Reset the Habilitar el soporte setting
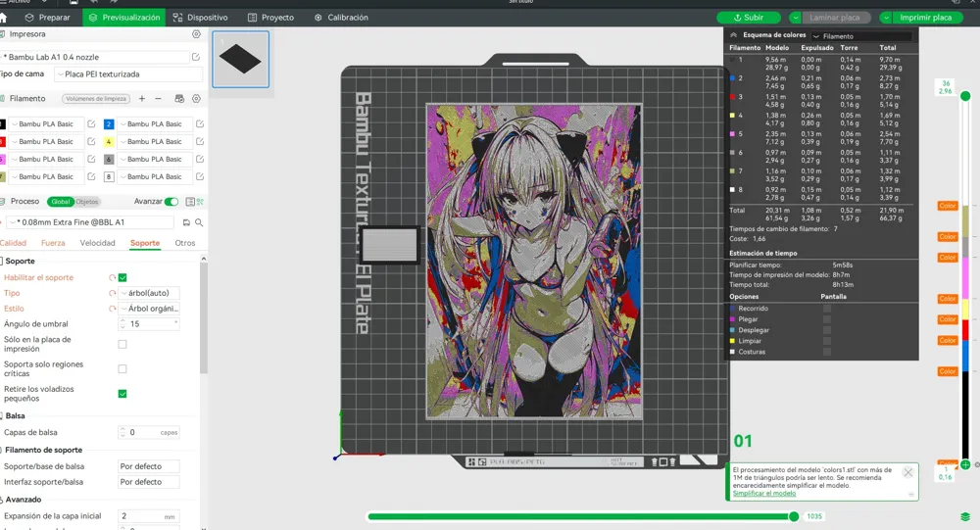Screen dimensions: 980x530 pos(113,277)
